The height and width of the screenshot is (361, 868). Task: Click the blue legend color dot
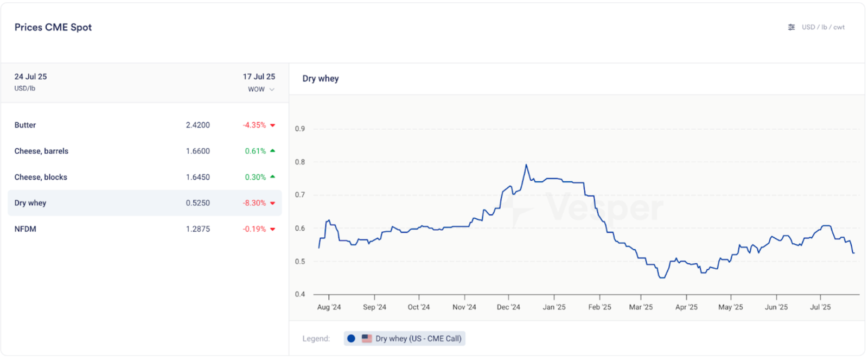click(x=351, y=338)
